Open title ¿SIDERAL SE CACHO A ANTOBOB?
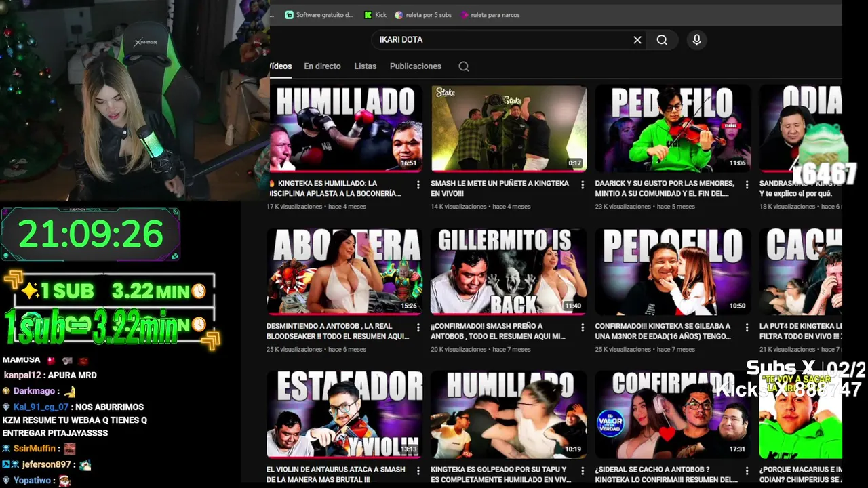This screenshot has width=868, height=488. click(666, 474)
